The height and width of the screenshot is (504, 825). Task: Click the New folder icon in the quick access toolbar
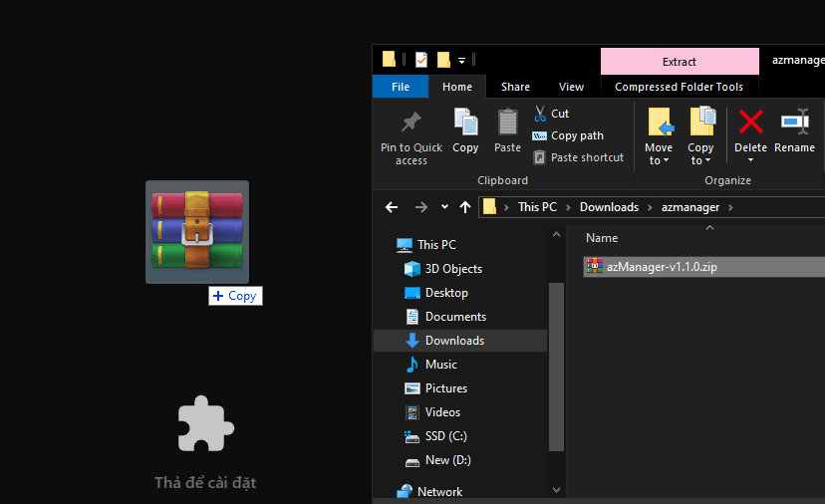(443, 60)
